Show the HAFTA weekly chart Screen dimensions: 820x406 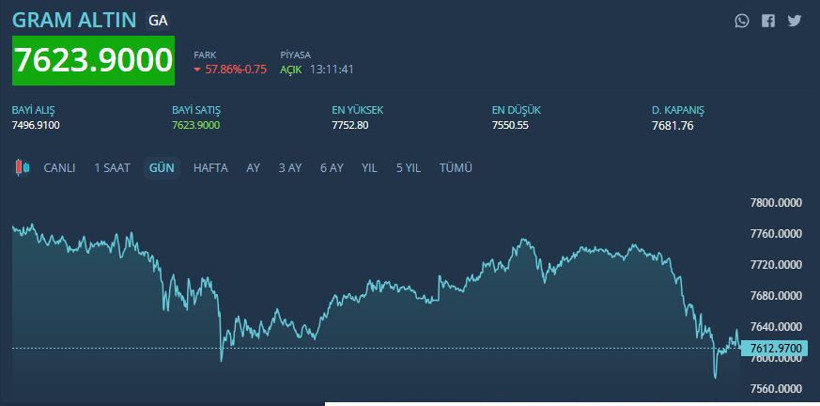coord(210,168)
